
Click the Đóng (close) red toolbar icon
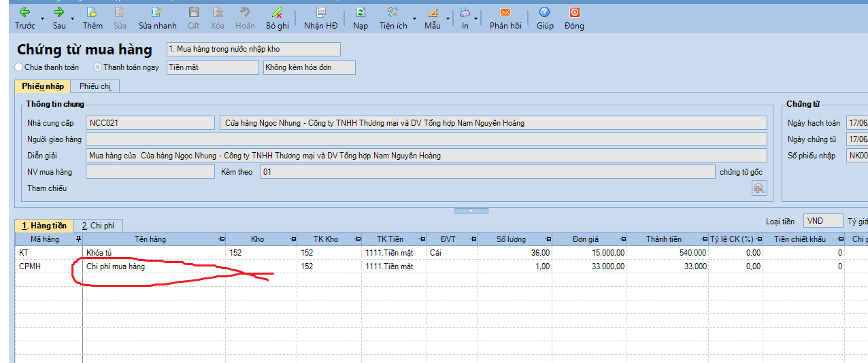pos(574,12)
